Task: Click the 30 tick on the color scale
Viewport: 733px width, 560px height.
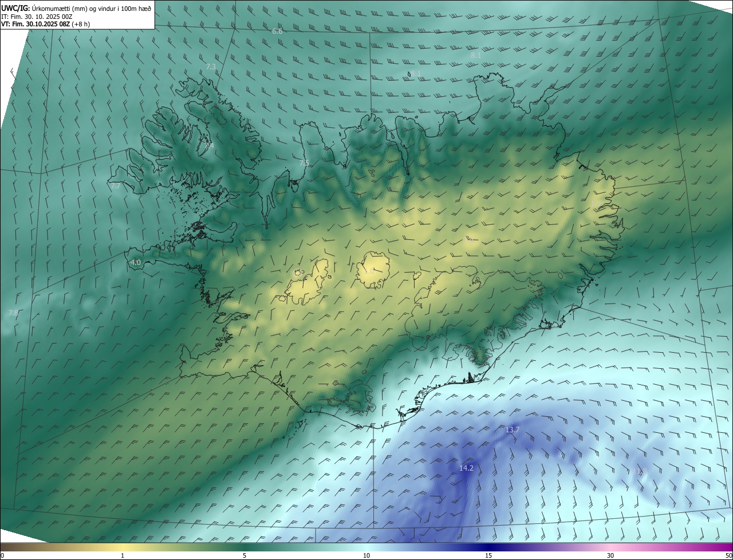Action: pyautogui.click(x=610, y=556)
